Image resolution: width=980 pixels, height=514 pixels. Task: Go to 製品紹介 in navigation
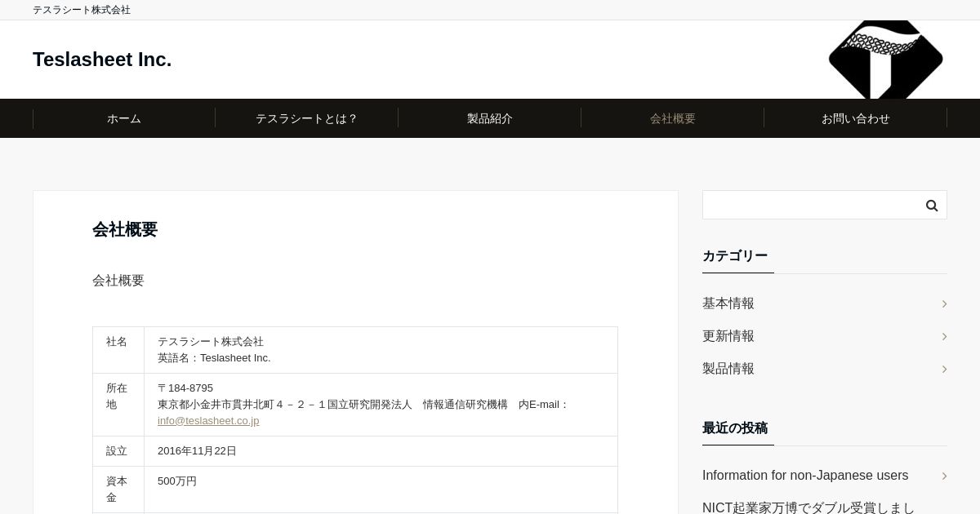[490, 118]
